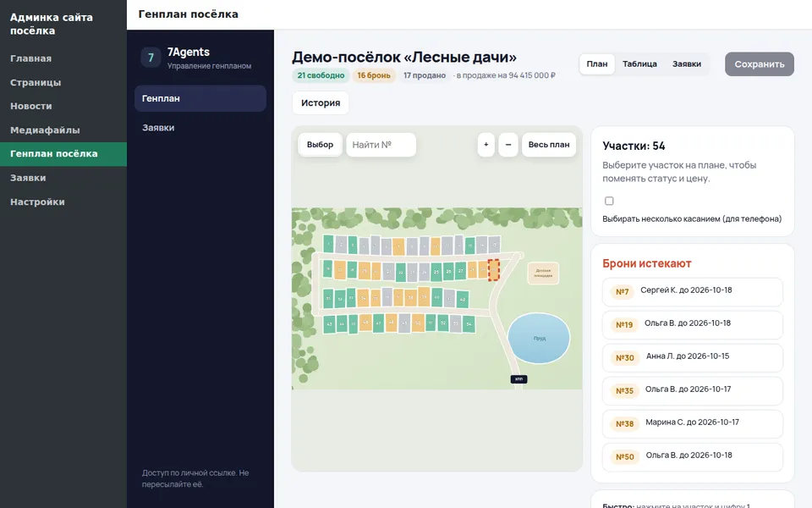Open Новости in the admin sidebar
This screenshot has height=508, width=812.
coord(63,107)
